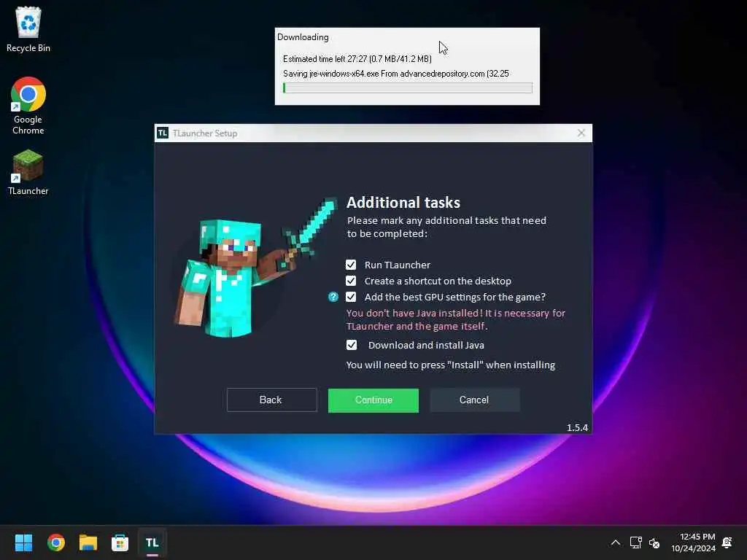The width and height of the screenshot is (747, 560).
Task: Click the 'Downloading' window title
Action: (x=303, y=37)
